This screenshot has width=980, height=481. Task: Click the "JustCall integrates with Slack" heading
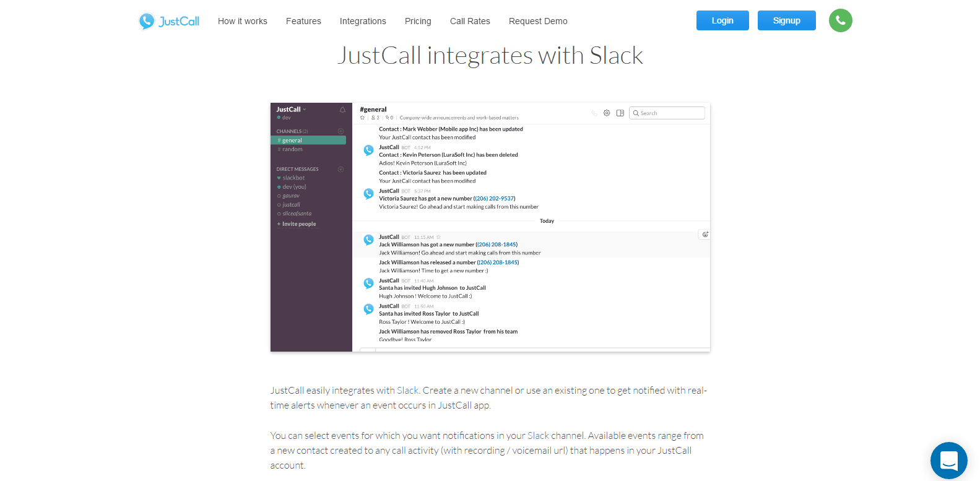pyautogui.click(x=490, y=56)
